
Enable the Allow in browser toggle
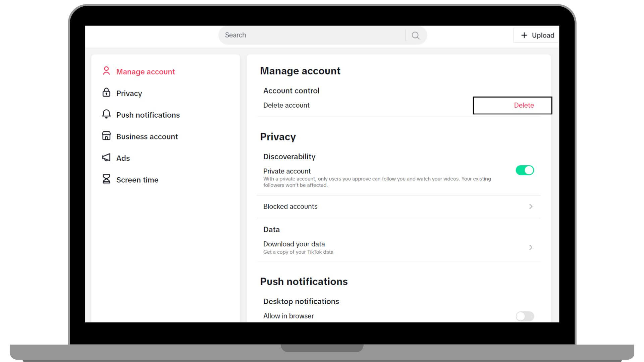click(525, 316)
